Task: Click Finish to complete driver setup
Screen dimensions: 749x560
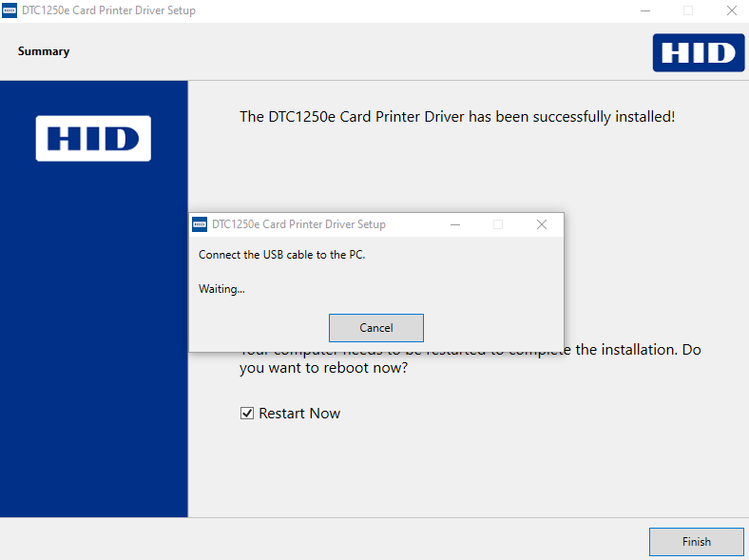Action: (x=696, y=541)
